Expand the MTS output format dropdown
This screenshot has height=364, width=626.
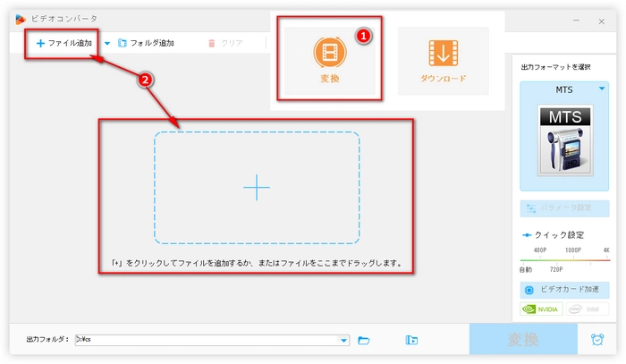click(602, 88)
